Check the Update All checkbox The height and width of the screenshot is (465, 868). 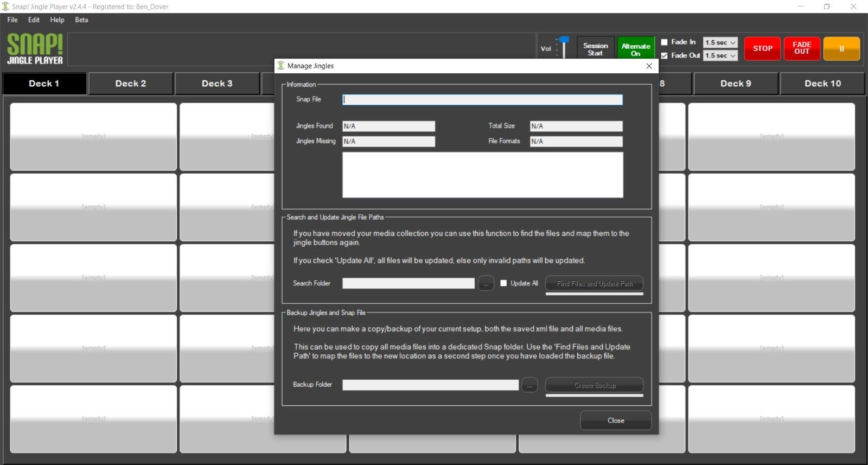pyautogui.click(x=503, y=283)
